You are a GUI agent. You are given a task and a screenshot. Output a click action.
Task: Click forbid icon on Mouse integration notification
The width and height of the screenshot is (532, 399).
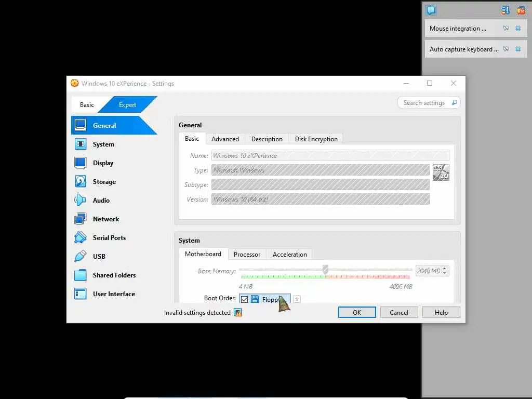[506, 28]
